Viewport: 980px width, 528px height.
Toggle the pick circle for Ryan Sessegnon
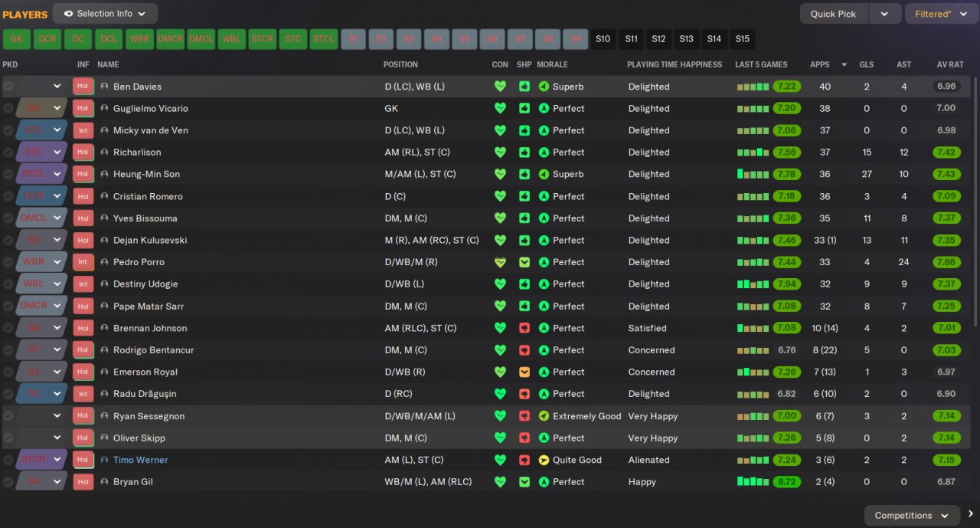[8, 416]
